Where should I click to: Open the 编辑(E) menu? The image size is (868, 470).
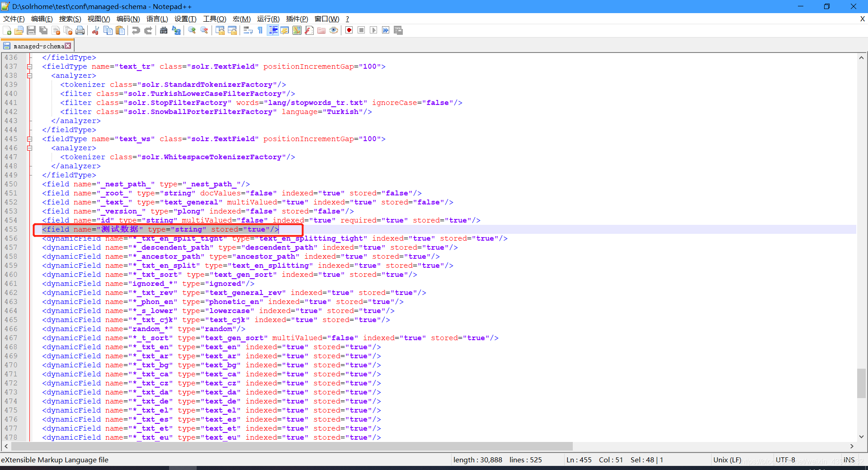pos(42,19)
